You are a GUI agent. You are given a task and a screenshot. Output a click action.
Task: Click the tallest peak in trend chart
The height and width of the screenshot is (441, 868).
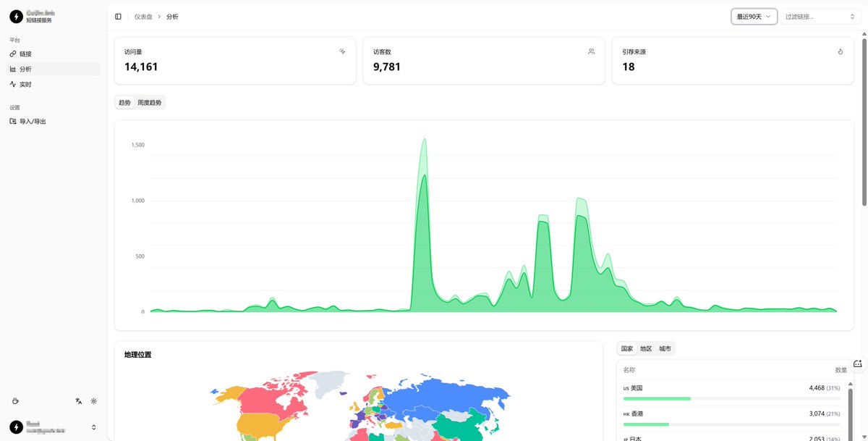click(424, 140)
